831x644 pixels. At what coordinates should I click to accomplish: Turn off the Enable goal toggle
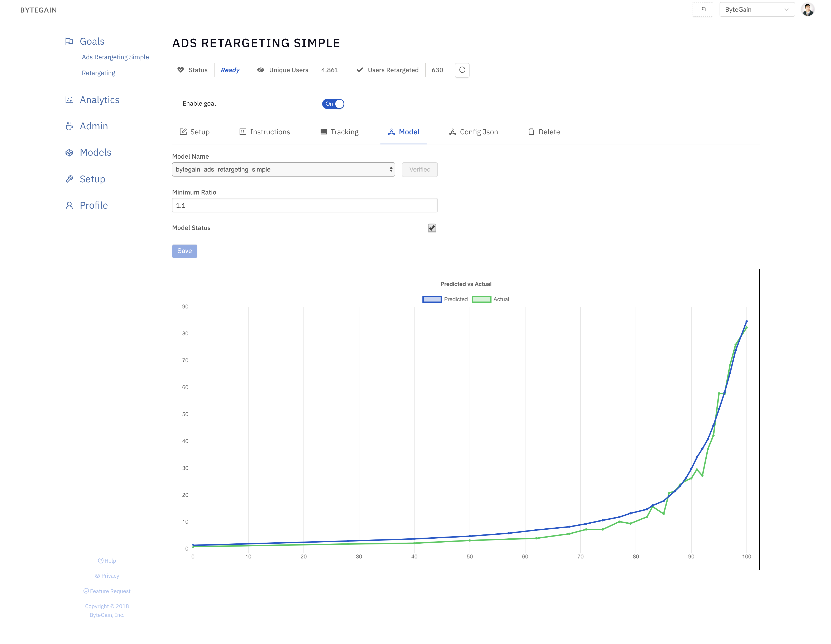pos(333,104)
